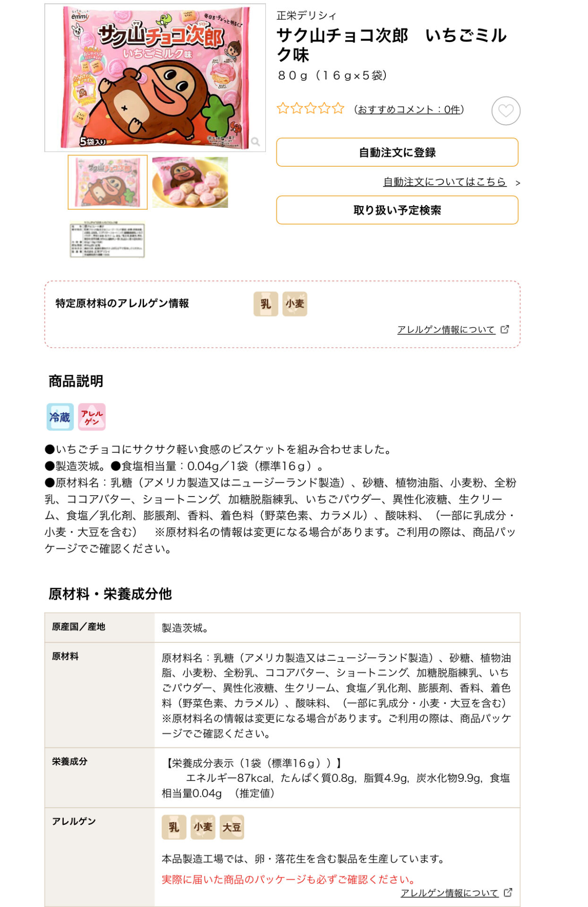Image resolution: width=588 pixels, height=907 pixels.
Task: Click the 乳 allergen badge in the table
Action: pos(174,827)
